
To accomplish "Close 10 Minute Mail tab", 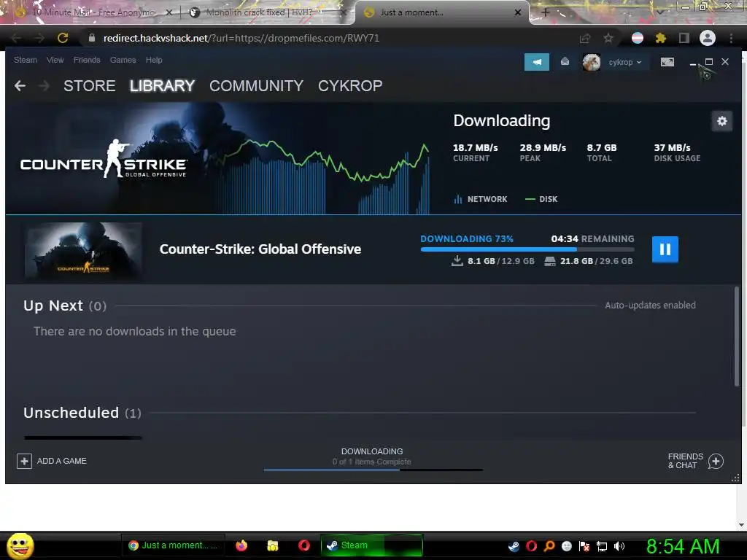I will [169, 12].
